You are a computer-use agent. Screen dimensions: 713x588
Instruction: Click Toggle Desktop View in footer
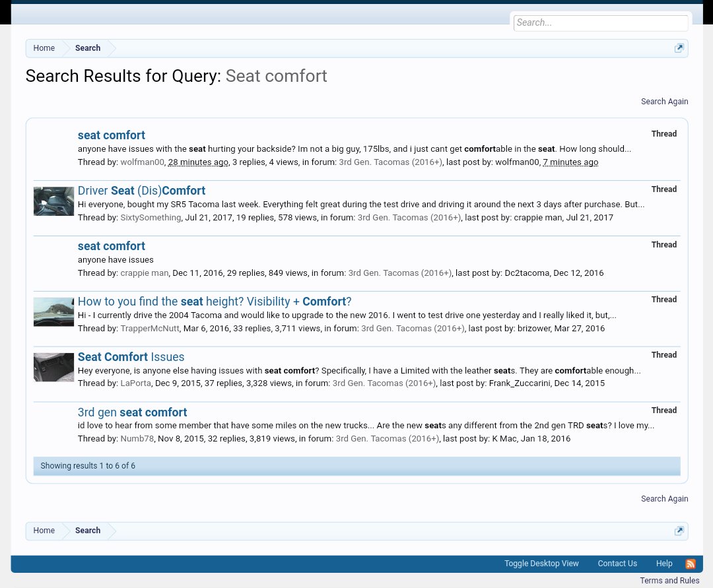pos(541,564)
